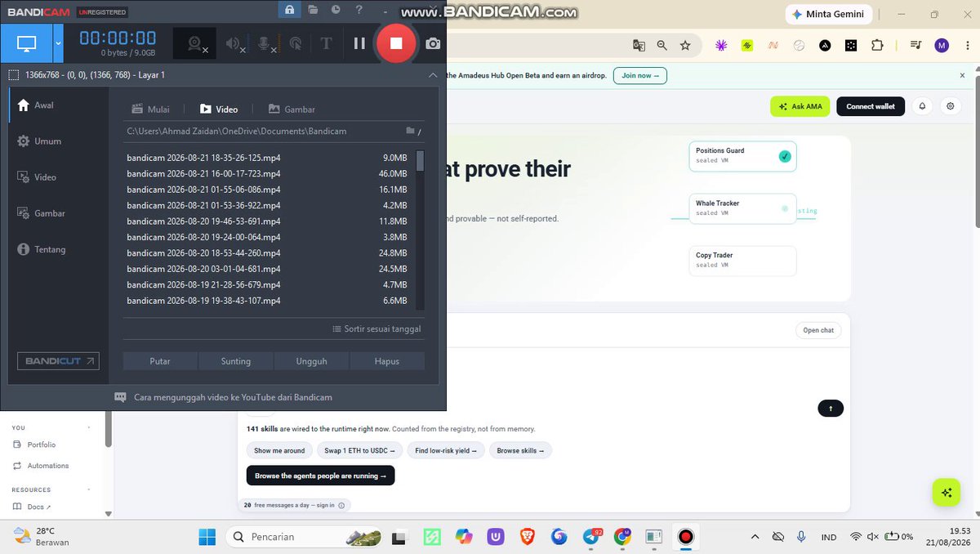The height and width of the screenshot is (554, 980).
Task: Open the media control icon in browser toolbar
Action: (915, 46)
